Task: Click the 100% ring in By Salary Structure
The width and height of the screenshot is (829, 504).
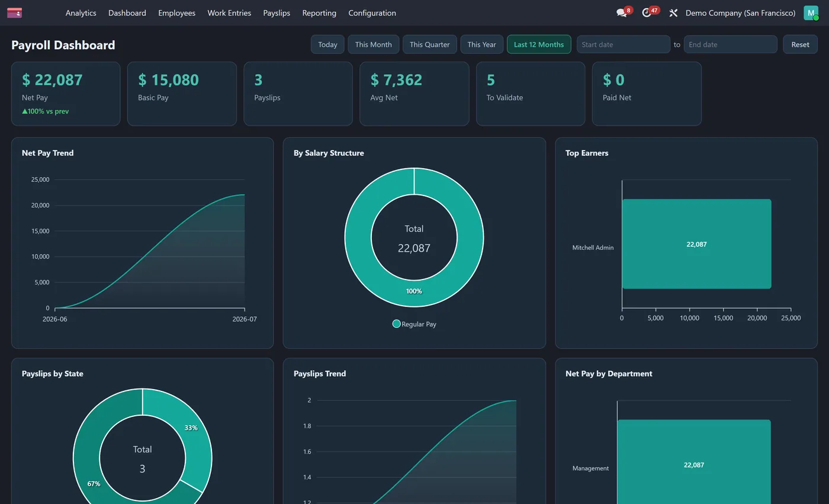Action: click(x=414, y=291)
